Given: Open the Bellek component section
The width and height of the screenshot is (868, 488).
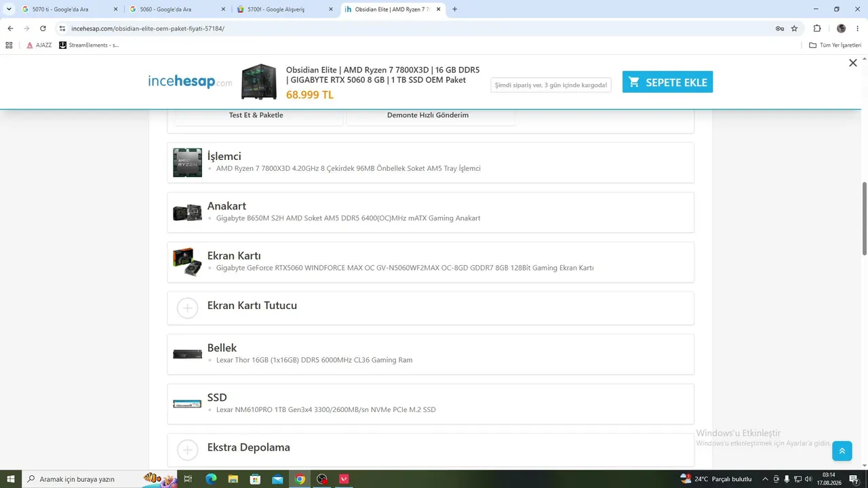Looking at the screenshot, I should coord(431,354).
